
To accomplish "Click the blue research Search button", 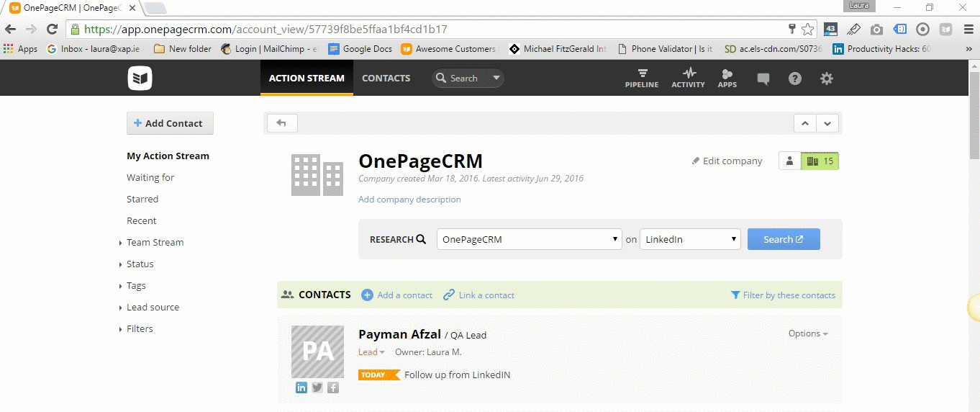I will (x=784, y=239).
